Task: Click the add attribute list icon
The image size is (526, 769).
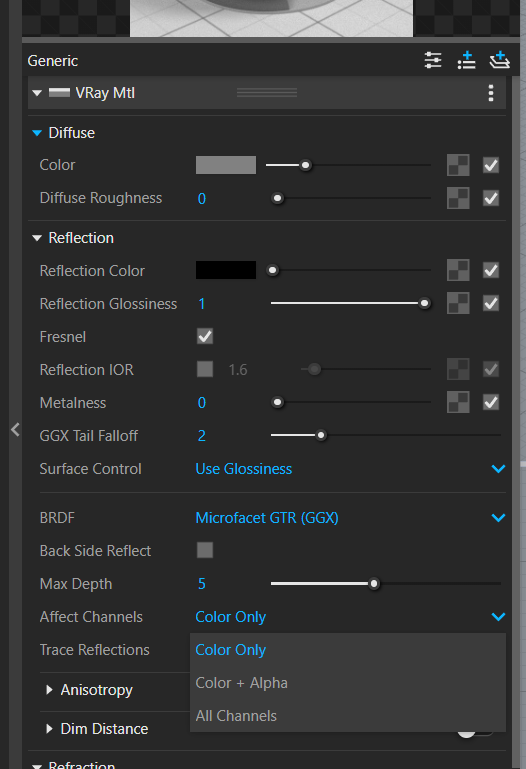Action: pyautogui.click(x=466, y=60)
